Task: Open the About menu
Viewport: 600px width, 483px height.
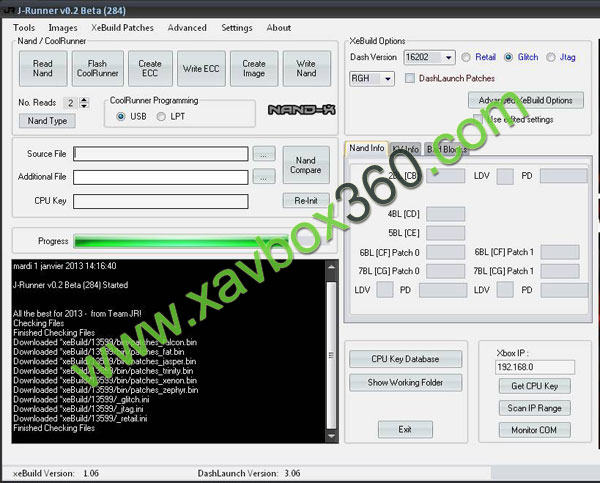Action: [x=279, y=28]
